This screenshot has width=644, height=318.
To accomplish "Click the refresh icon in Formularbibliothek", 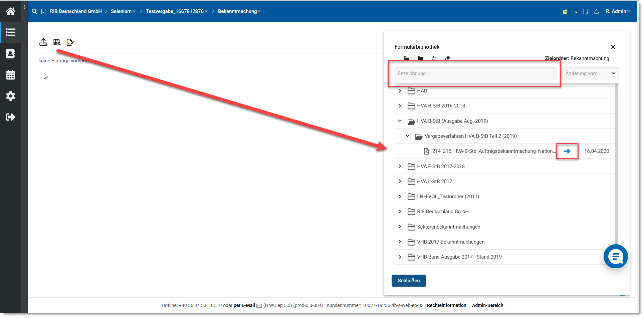I will point(434,58).
